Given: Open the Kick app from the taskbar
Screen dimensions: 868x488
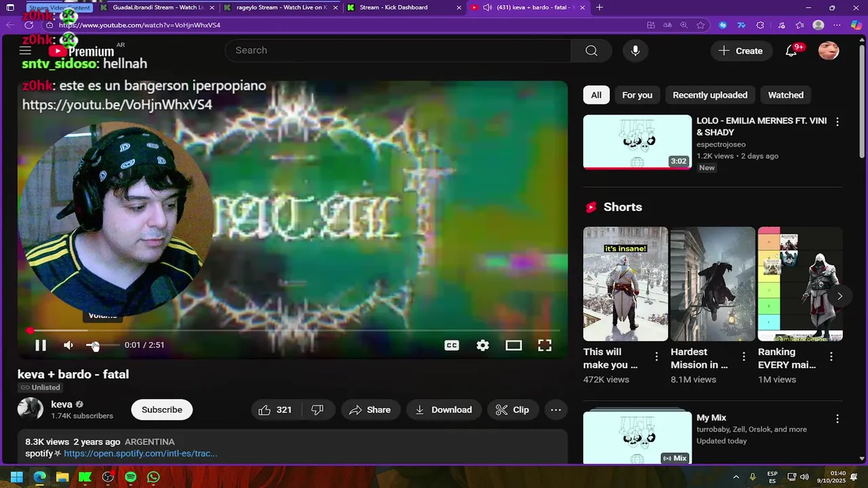Looking at the screenshot, I should pyautogui.click(x=85, y=477).
